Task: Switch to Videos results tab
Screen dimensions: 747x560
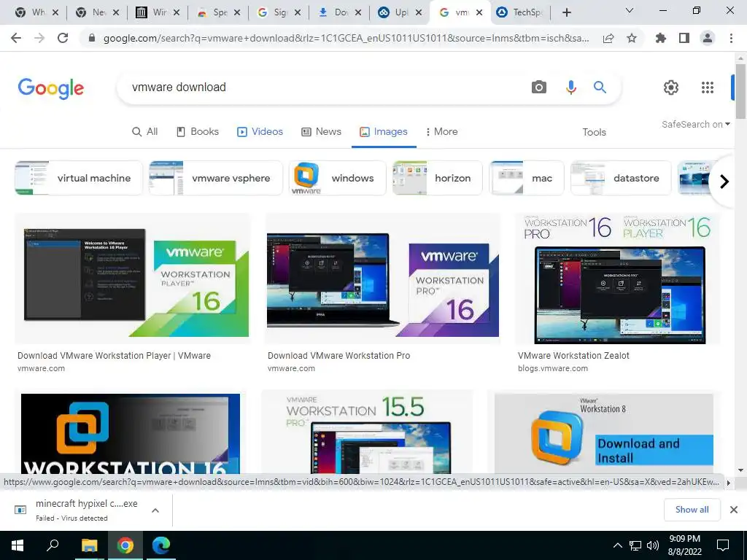Action: coord(260,131)
